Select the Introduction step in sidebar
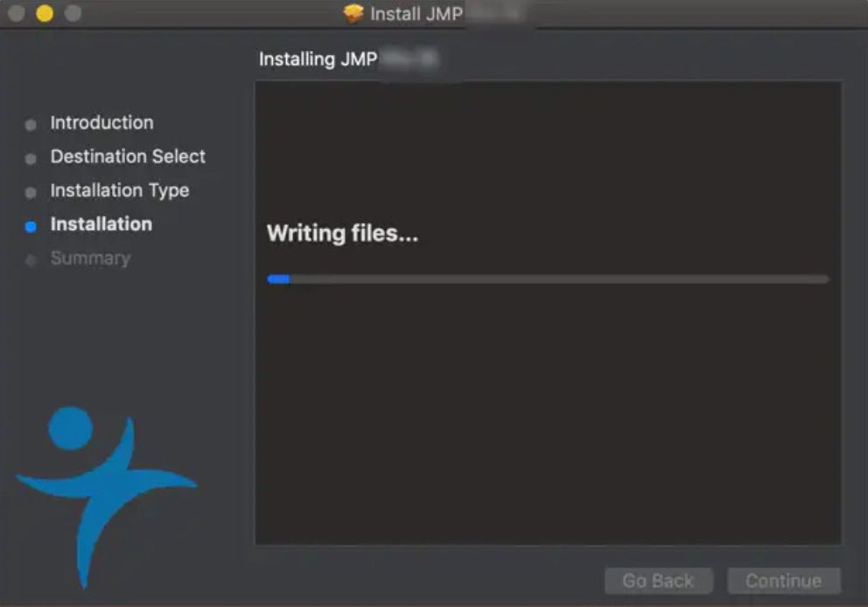This screenshot has width=868, height=607. point(101,122)
